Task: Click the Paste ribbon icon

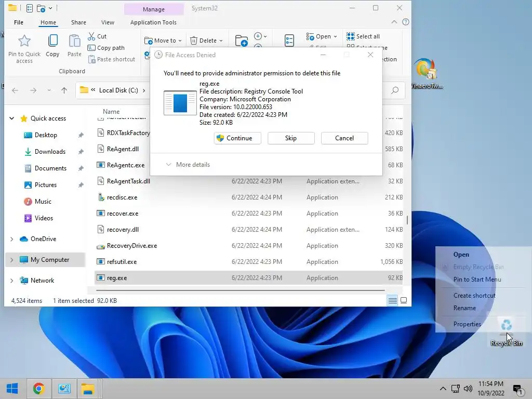Action: pyautogui.click(x=74, y=41)
